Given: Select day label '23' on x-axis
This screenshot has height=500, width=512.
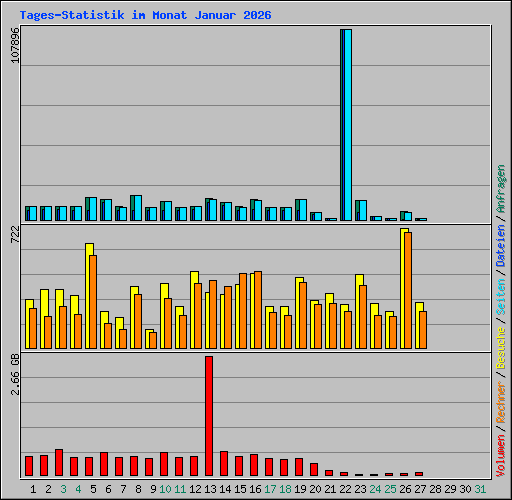Looking at the screenshot, I should pos(360,489).
